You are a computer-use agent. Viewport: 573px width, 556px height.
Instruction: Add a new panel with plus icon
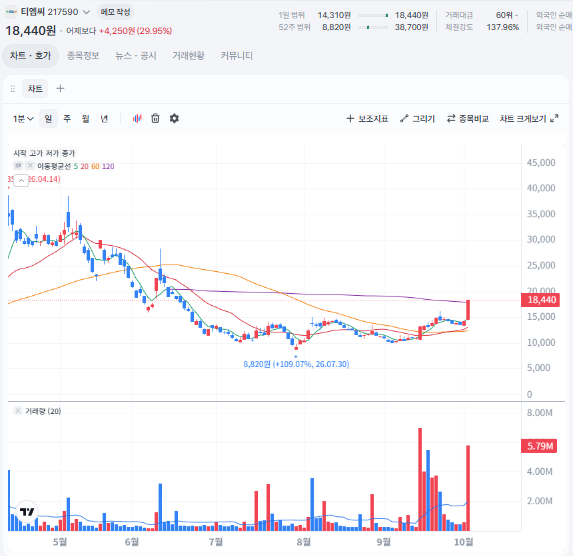pos(60,88)
